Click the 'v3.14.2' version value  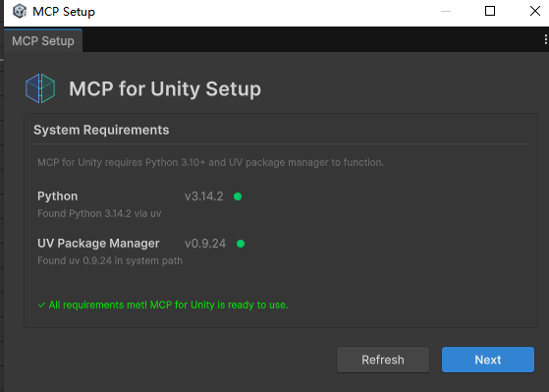(203, 196)
